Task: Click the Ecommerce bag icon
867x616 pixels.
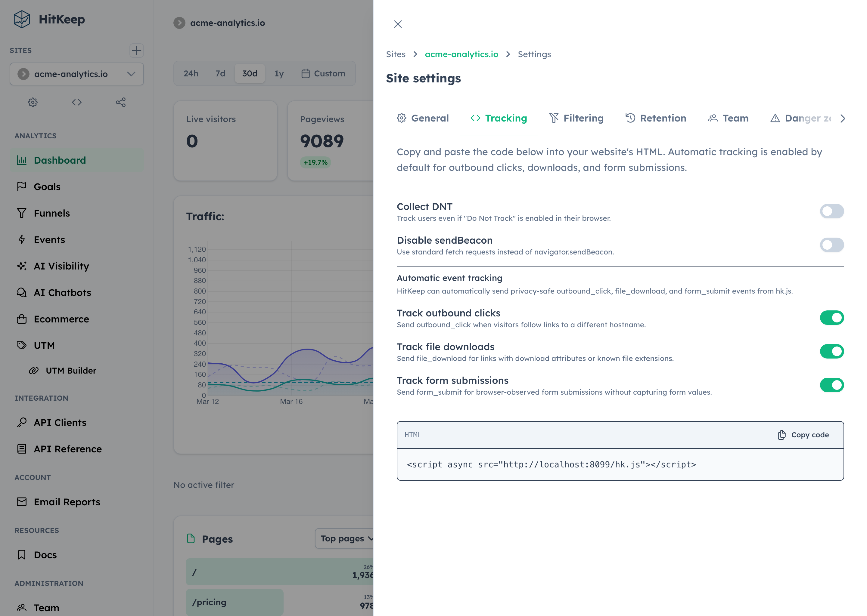Action: [22, 319]
